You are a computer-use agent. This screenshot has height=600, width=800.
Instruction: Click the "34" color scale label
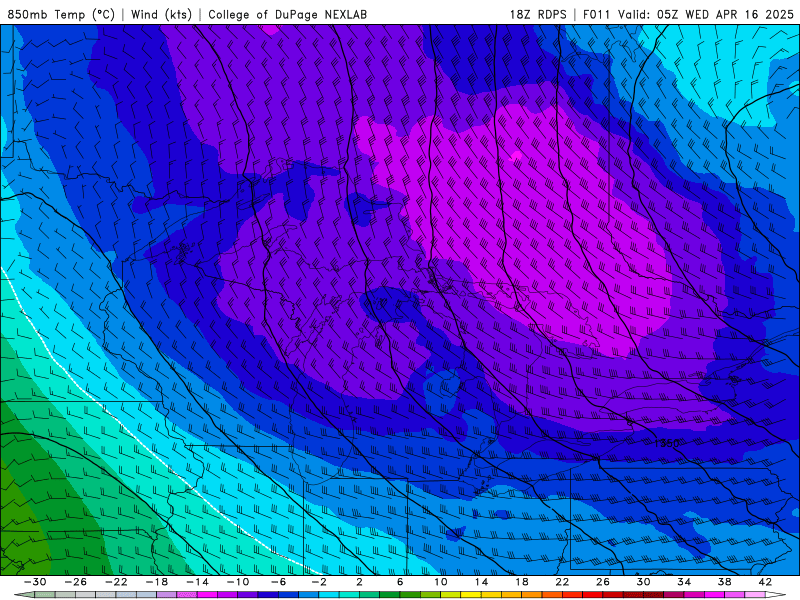pyautogui.click(x=684, y=582)
